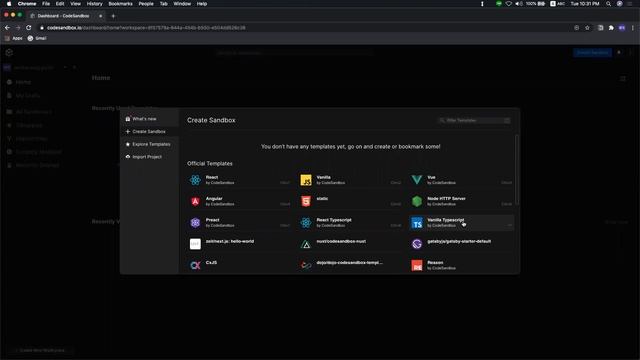This screenshot has height=360, width=640.
Task: Select the "Vanilla Typescript" template name
Action: coord(445,220)
